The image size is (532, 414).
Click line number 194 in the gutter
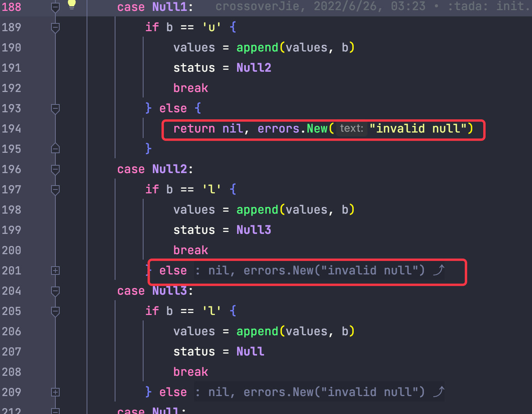11,129
